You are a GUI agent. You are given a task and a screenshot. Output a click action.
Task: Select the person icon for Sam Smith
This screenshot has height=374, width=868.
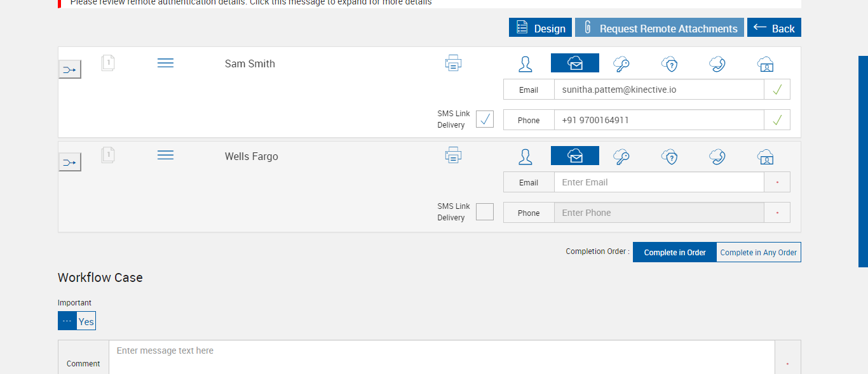525,63
